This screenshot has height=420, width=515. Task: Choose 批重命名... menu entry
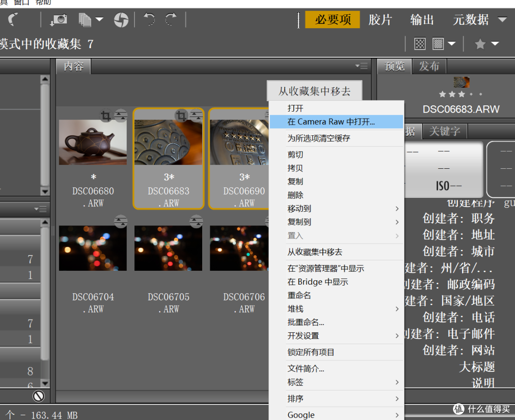(x=336, y=322)
